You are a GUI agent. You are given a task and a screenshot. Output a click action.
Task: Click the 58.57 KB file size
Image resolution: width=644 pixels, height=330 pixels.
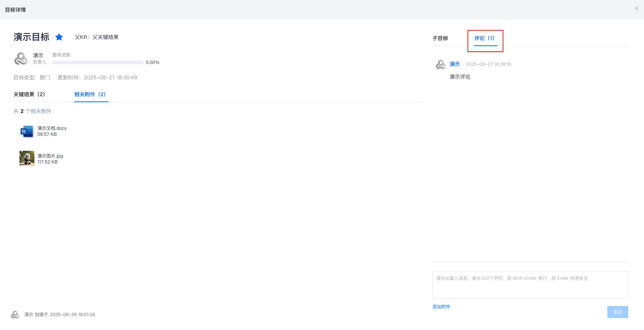pos(47,134)
